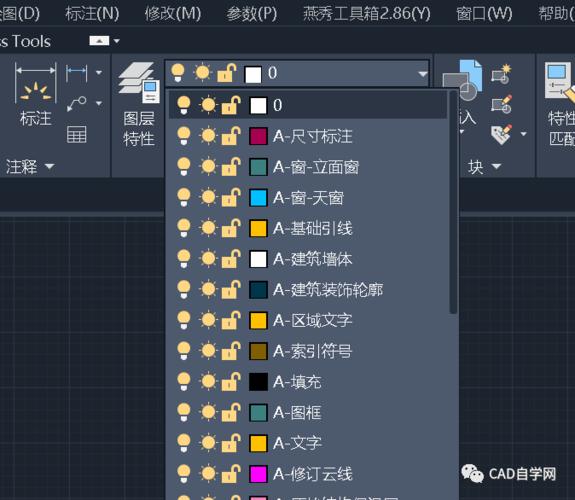The width and height of the screenshot is (575, 500).
Task: Open edit attributes dropdown arrow
Action: coord(524,134)
